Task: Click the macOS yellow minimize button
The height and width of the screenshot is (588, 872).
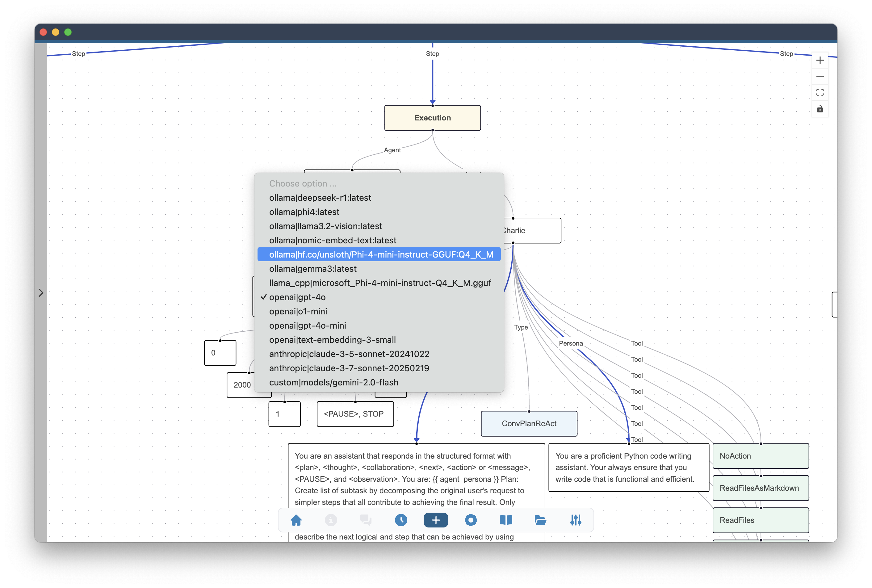Action: tap(56, 32)
